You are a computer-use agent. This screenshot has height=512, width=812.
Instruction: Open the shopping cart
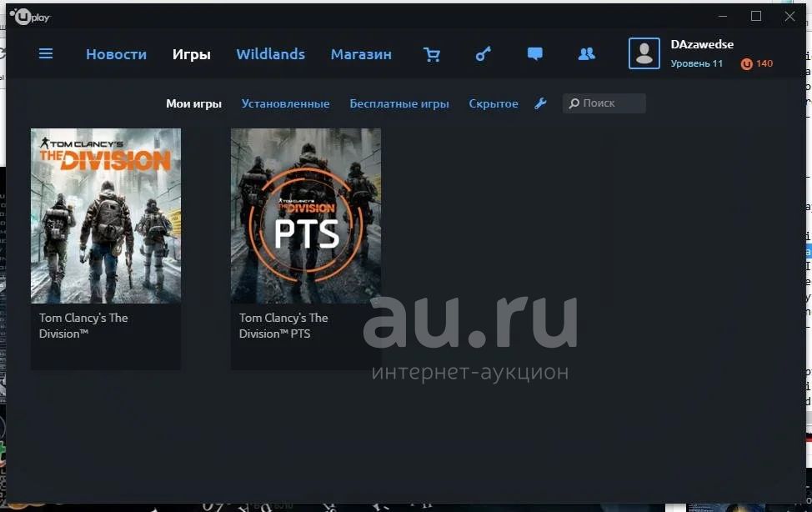[431, 54]
